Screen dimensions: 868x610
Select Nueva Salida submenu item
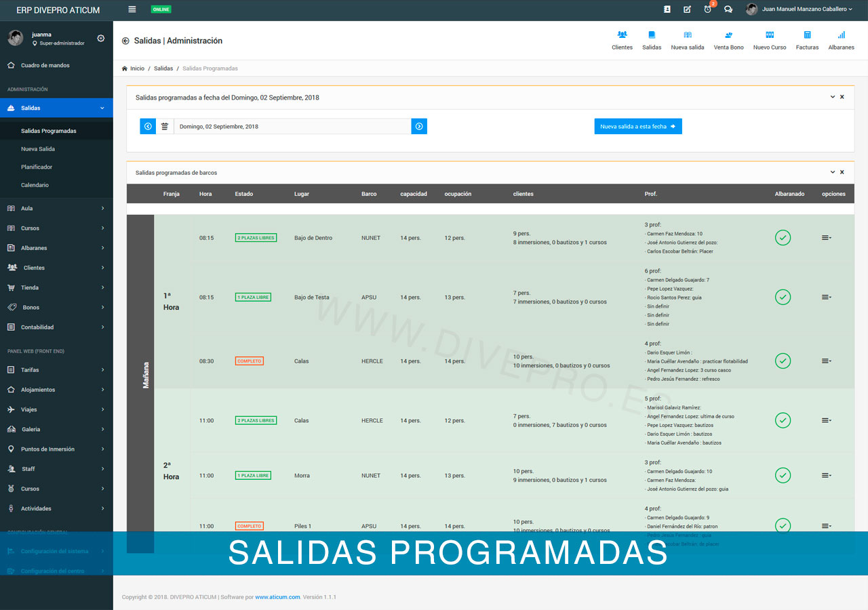tap(56, 148)
